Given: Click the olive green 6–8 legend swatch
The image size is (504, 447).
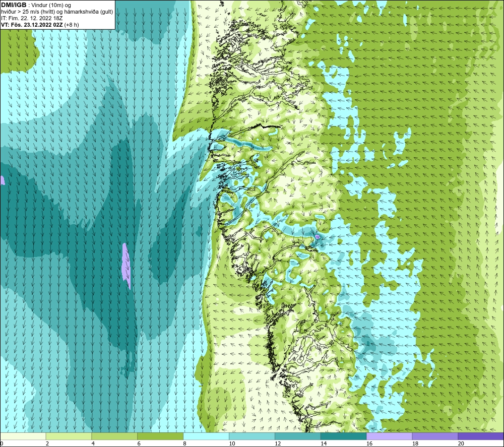Looking at the screenshot, I should (160, 436).
